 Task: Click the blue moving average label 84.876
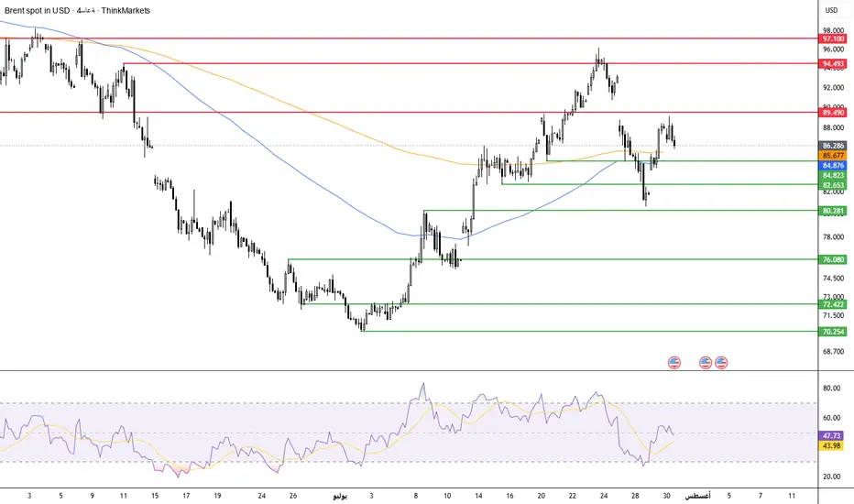[x=833, y=165]
